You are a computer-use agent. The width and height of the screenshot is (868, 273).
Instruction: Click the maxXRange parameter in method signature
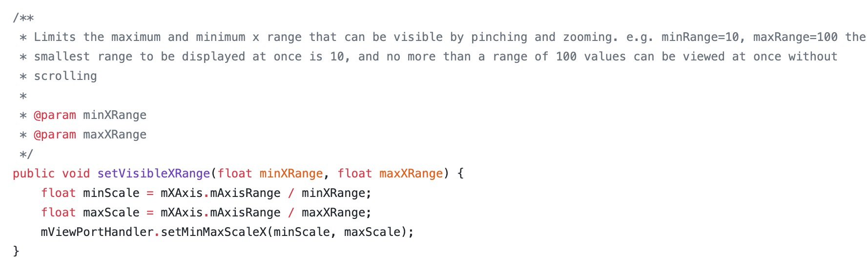411,174
